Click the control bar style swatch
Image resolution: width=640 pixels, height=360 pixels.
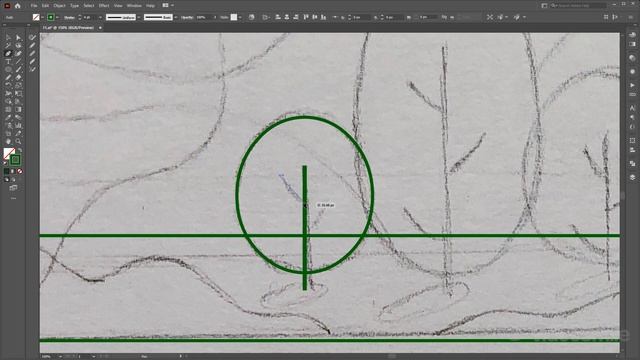pyautogui.click(x=234, y=17)
